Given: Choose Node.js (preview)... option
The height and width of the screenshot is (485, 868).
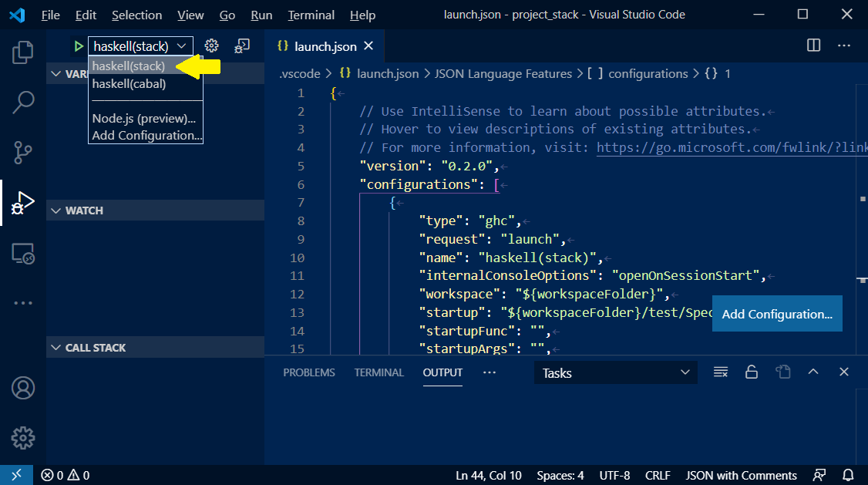Looking at the screenshot, I should point(146,118).
